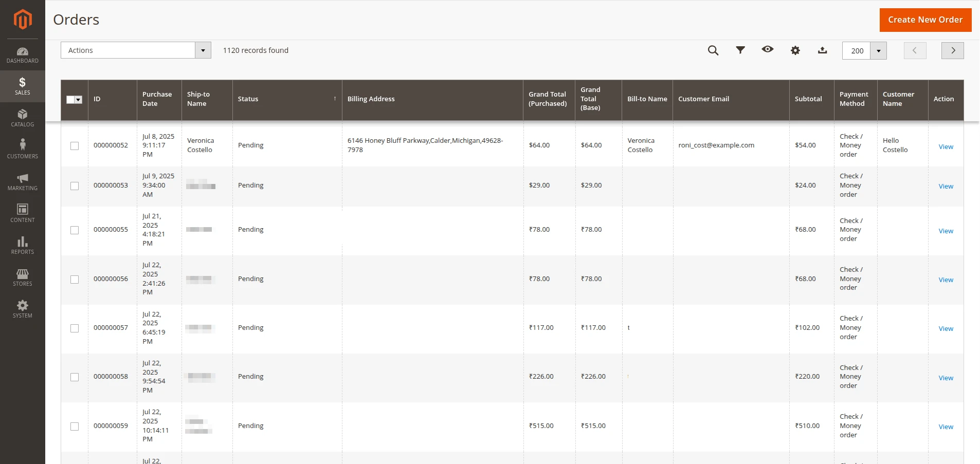Open the Reports menu
This screenshot has width=980, height=464.
(x=23, y=245)
